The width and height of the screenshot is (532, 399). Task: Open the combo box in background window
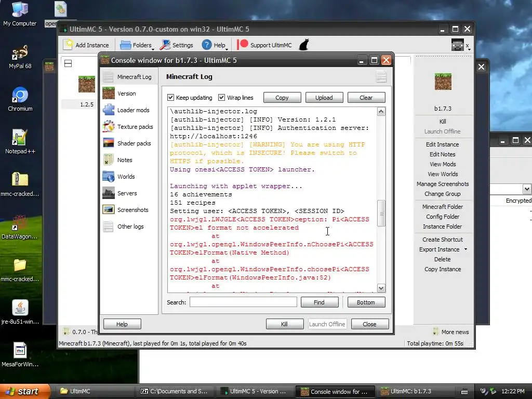527,189
